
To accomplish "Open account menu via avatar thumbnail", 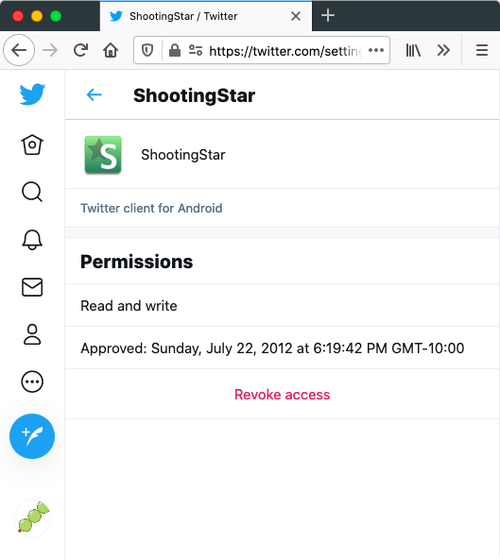I will (32, 518).
